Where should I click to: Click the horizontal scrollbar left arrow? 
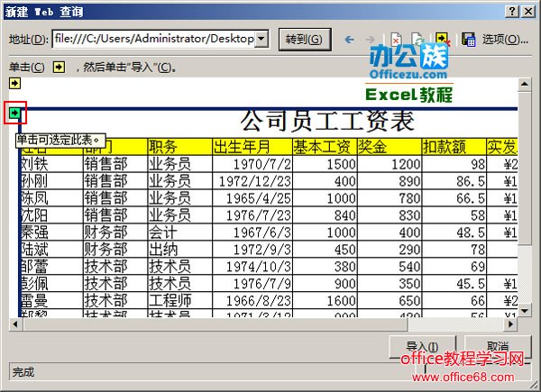15,324
